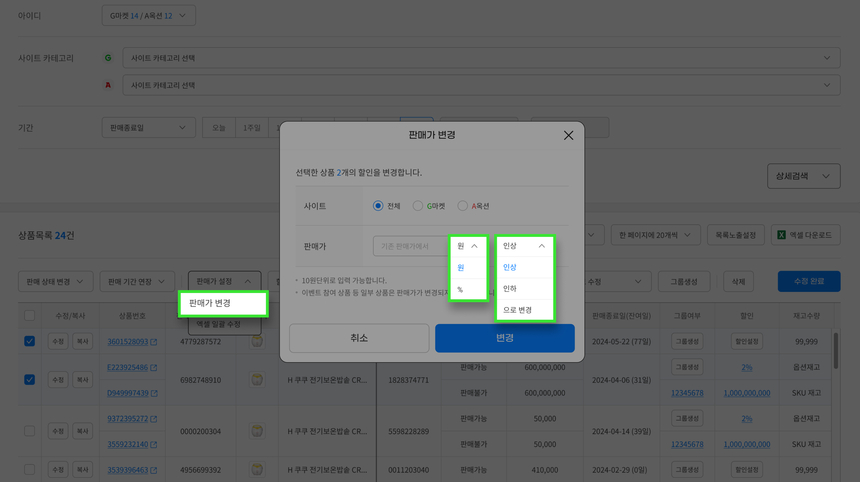Open product link 3601528093

[x=128, y=342]
